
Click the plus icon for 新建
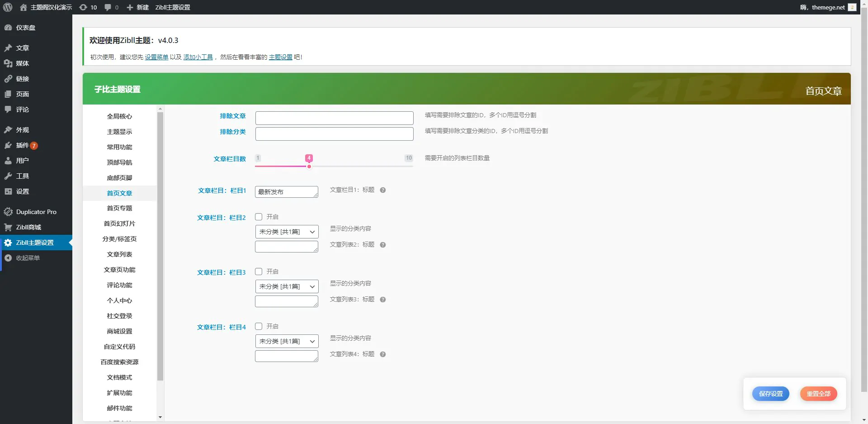130,7
